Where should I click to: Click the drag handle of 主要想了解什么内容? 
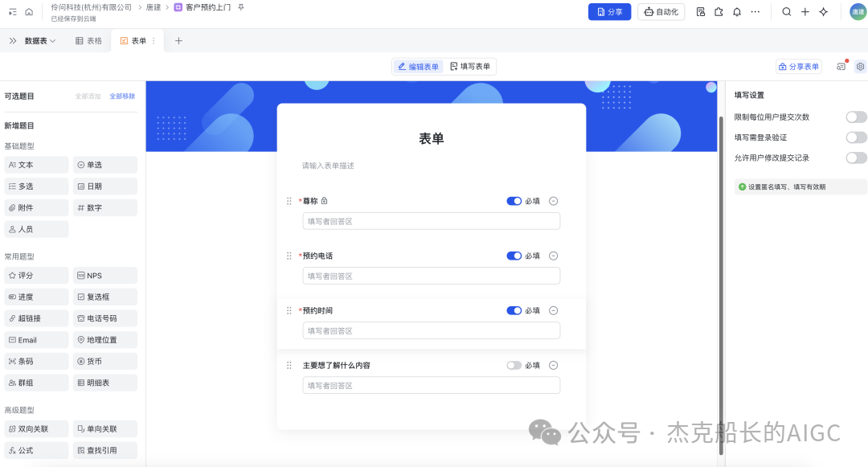tap(289, 365)
